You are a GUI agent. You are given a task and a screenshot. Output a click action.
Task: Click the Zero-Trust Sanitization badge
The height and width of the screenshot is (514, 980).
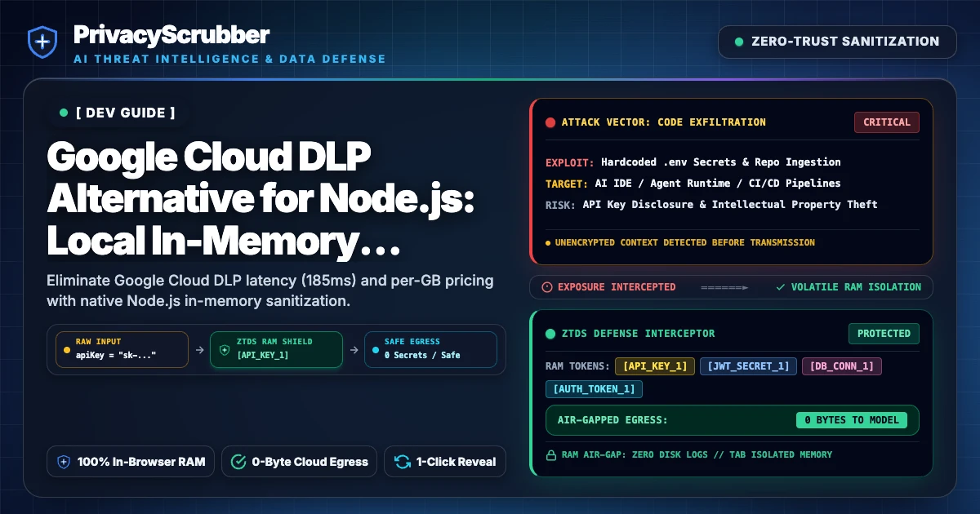click(x=837, y=42)
